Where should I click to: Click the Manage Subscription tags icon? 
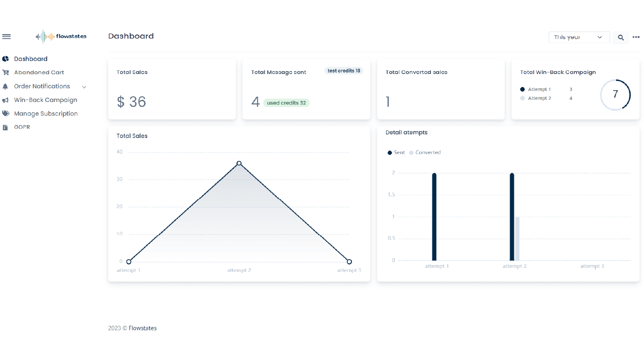tap(6, 114)
